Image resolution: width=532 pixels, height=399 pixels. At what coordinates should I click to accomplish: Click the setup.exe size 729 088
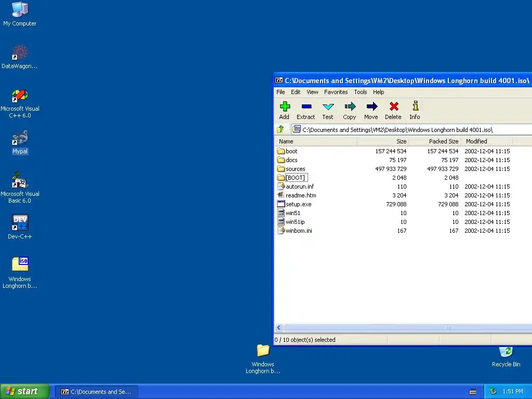pos(396,204)
